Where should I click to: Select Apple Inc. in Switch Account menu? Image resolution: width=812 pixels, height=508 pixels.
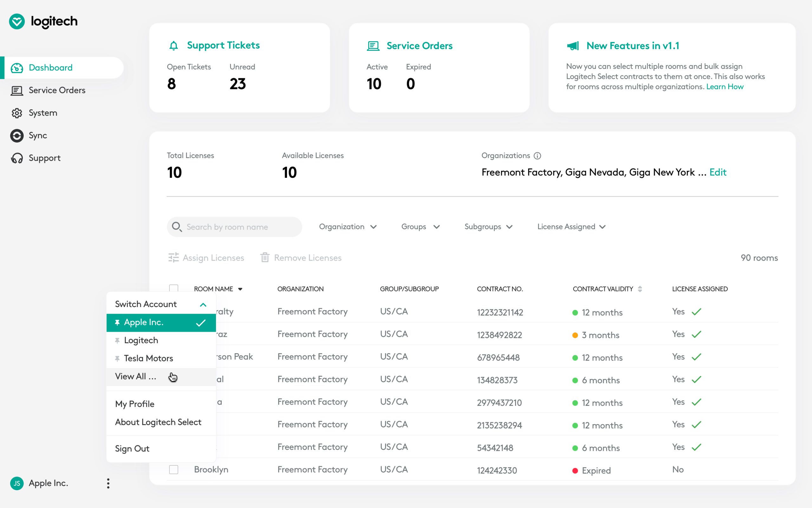click(161, 323)
